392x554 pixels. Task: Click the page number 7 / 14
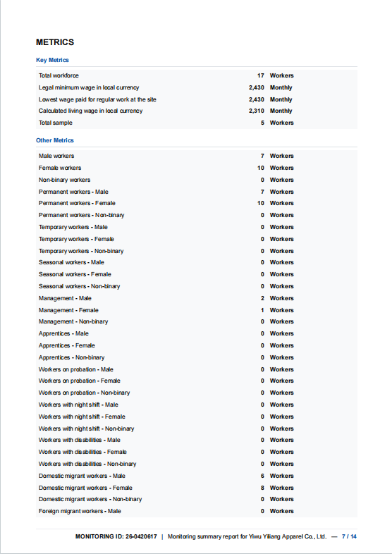click(349, 536)
